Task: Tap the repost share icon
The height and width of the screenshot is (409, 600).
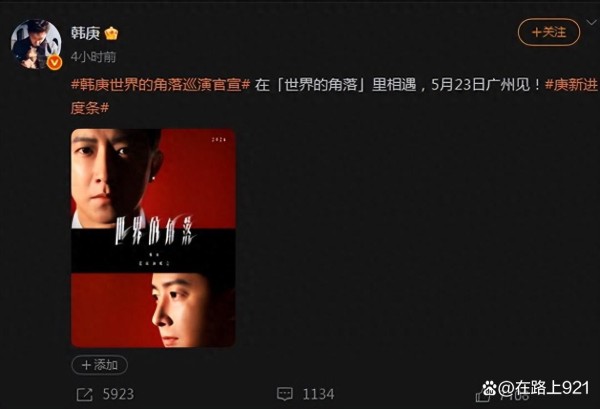Action: (x=85, y=394)
